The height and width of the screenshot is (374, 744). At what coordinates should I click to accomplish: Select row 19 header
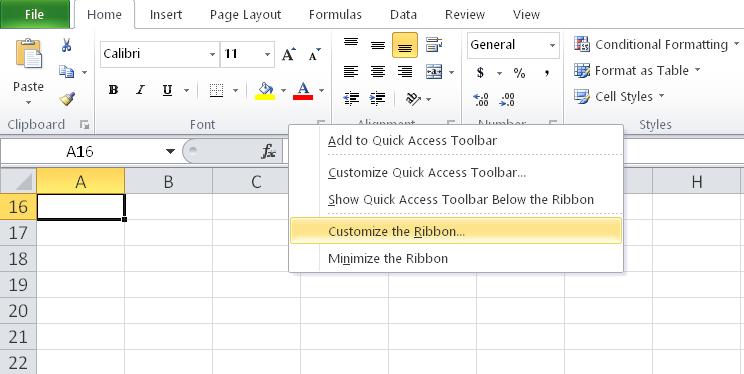18,285
